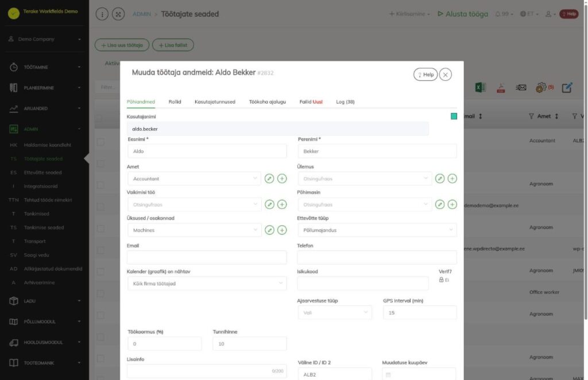Add a new Amet with the plus icon
This screenshot has height=380, width=588.
click(x=282, y=179)
